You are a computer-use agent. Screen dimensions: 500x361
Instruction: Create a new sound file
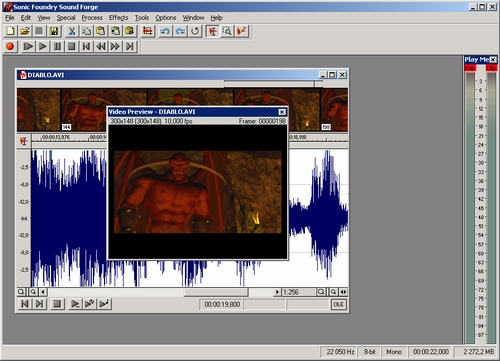tap(10, 31)
